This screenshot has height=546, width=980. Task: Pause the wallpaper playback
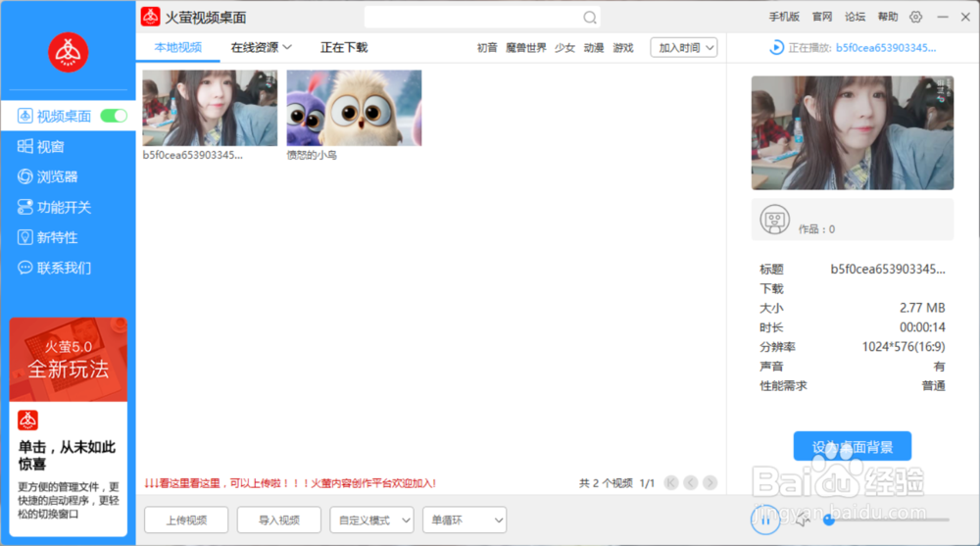765,520
